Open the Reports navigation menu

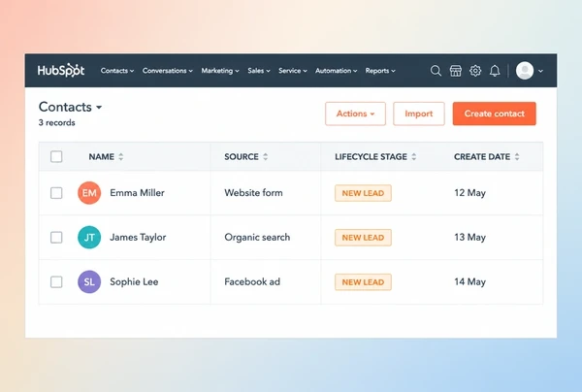380,71
